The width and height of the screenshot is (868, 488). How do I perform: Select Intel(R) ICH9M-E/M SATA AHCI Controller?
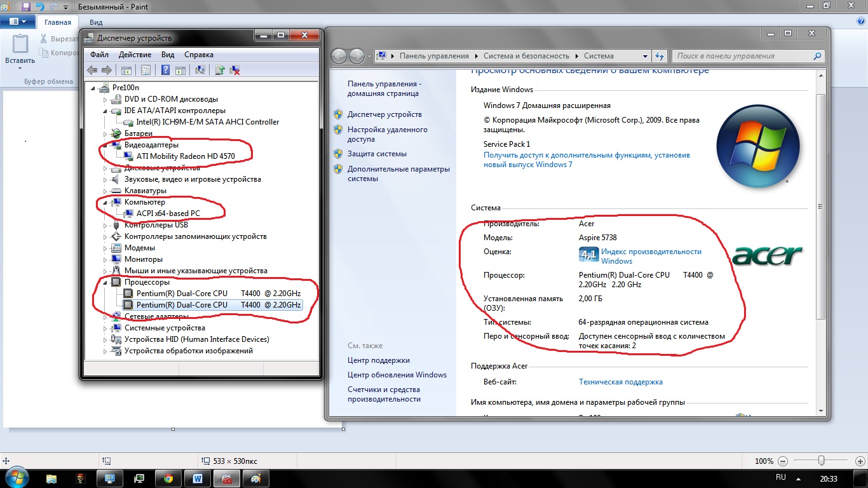(x=208, y=122)
